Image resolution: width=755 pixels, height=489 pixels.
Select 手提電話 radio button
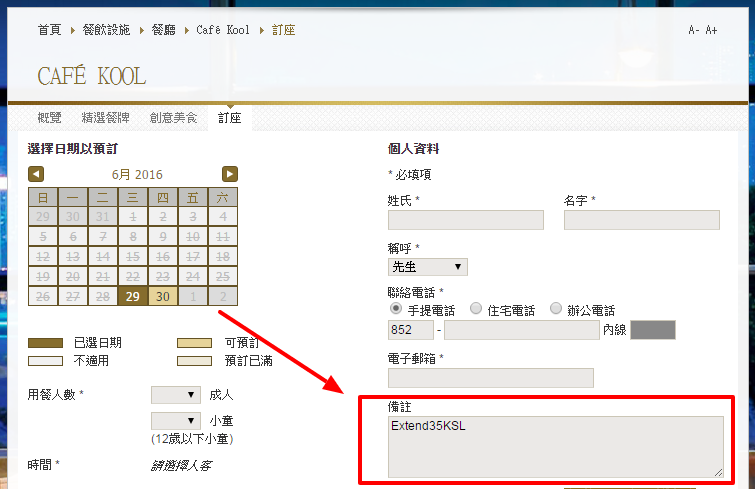(396, 308)
